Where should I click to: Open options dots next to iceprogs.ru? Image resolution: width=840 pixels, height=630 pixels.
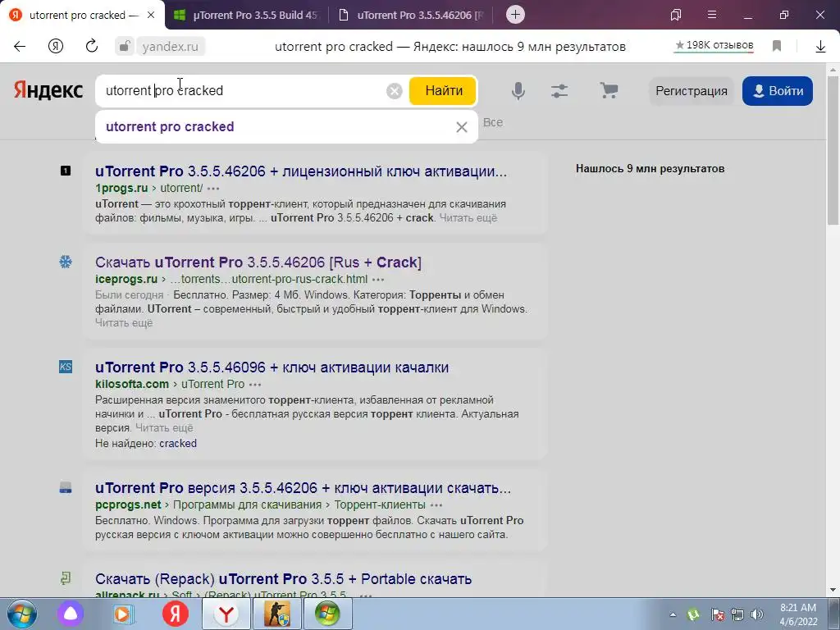click(x=378, y=280)
